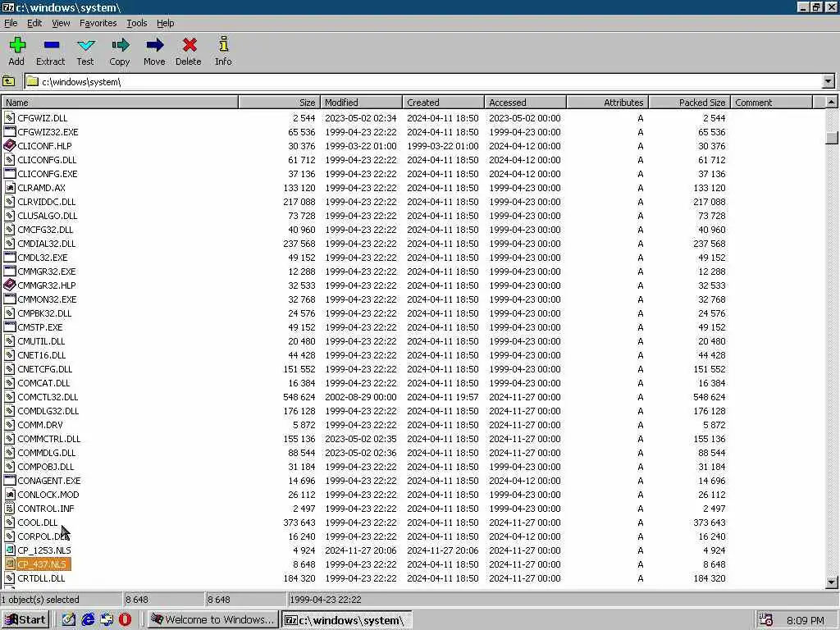The image size is (840, 630).
Task: Click the c:\windows\system\ taskbar button
Action: pos(347,620)
